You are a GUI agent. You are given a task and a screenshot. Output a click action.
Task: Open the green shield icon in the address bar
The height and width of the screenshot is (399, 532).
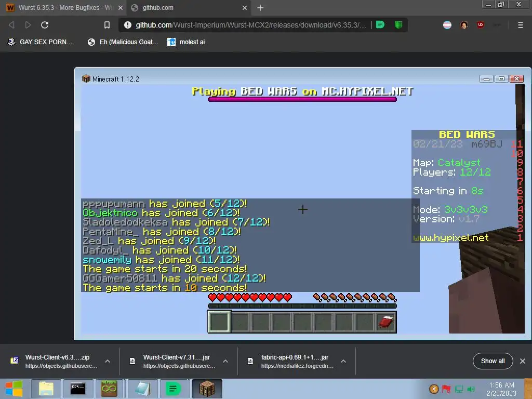coord(398,25)
